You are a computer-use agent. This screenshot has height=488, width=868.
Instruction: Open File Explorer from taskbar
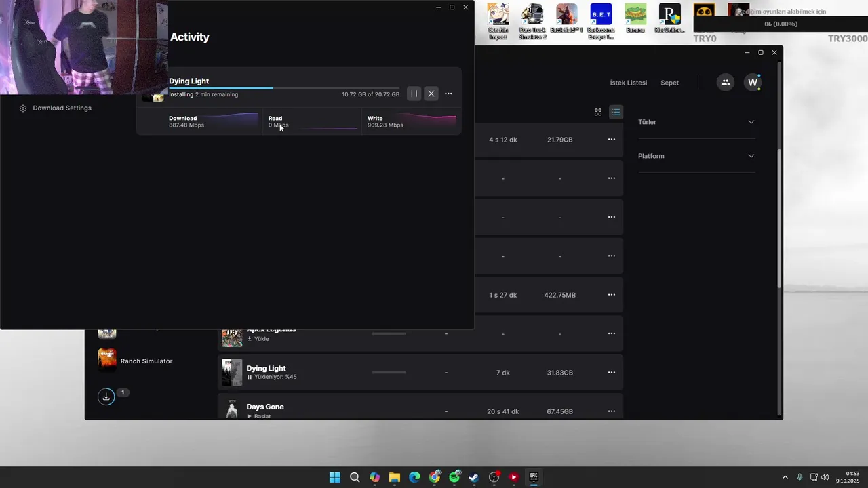(x=395, y=477)
